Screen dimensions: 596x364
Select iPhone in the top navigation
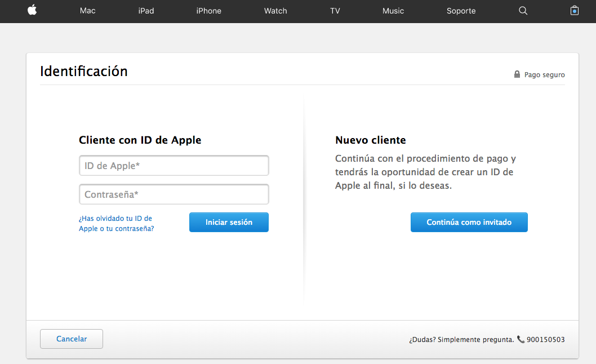point(208,11)
